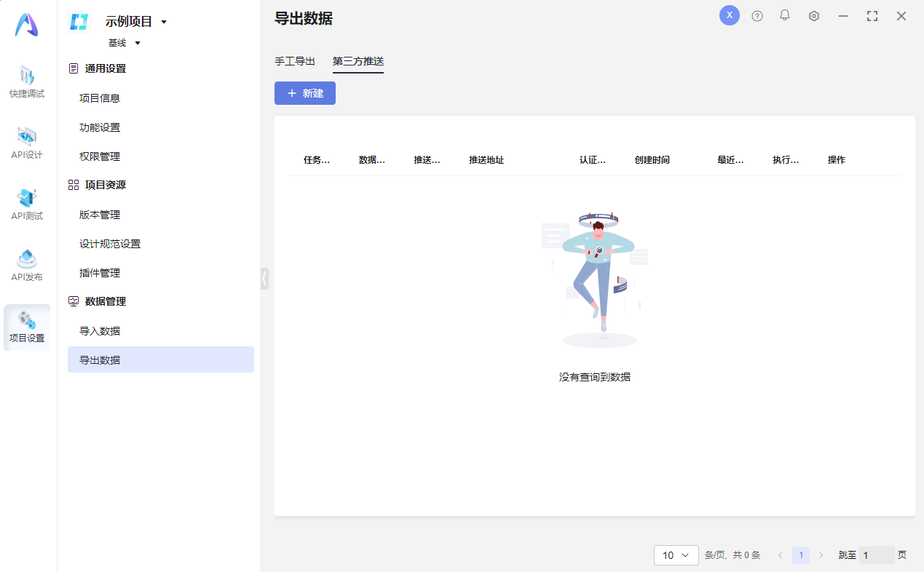
Task: Click the 推送… column header
Action: (427, 160)
